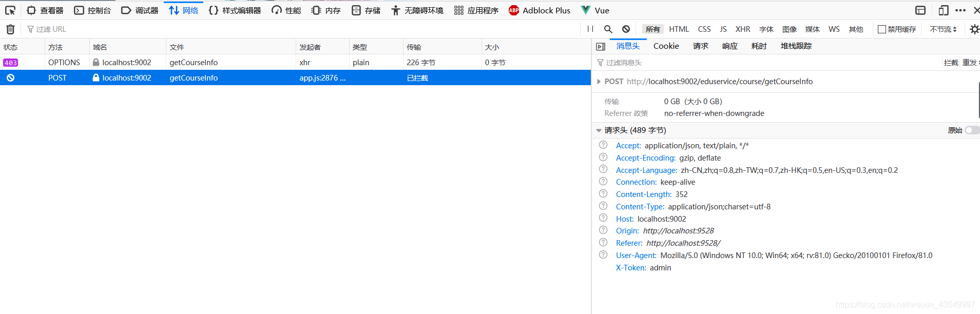Open the Application (应用程序) tab

[x=476, y=10]
